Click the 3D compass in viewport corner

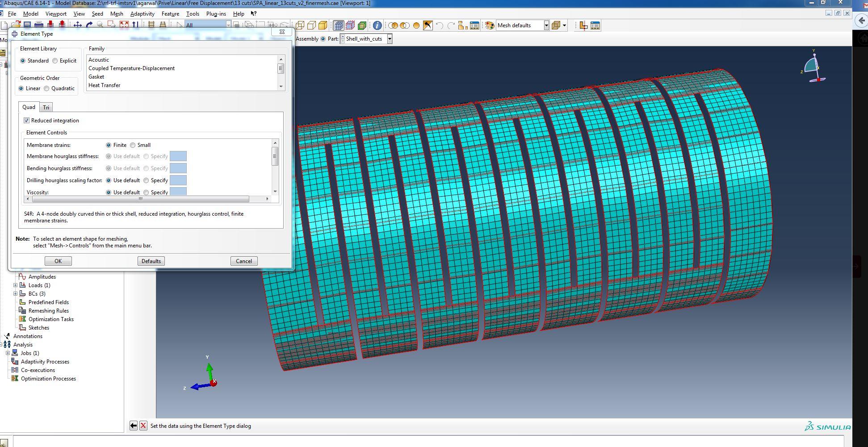tap(813, 66)
